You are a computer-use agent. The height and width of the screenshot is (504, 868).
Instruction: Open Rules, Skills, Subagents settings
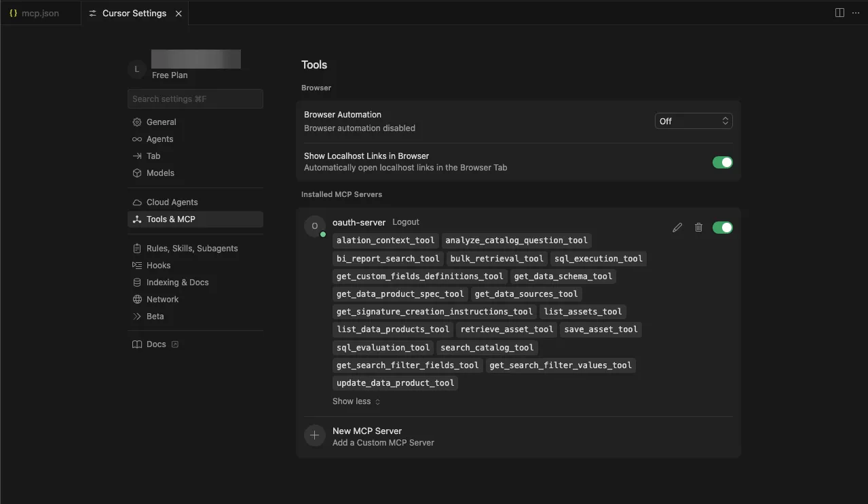pos(191,248)
